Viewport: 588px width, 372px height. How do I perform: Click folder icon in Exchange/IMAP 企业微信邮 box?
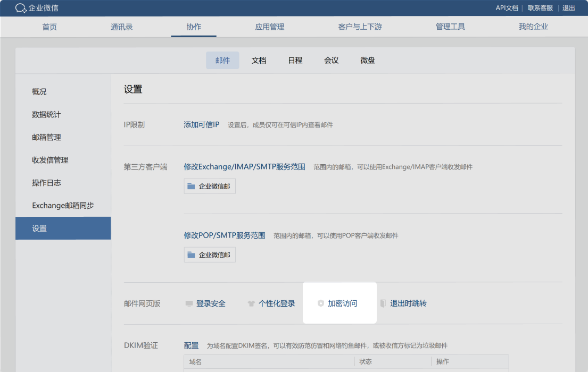[191, 186]
